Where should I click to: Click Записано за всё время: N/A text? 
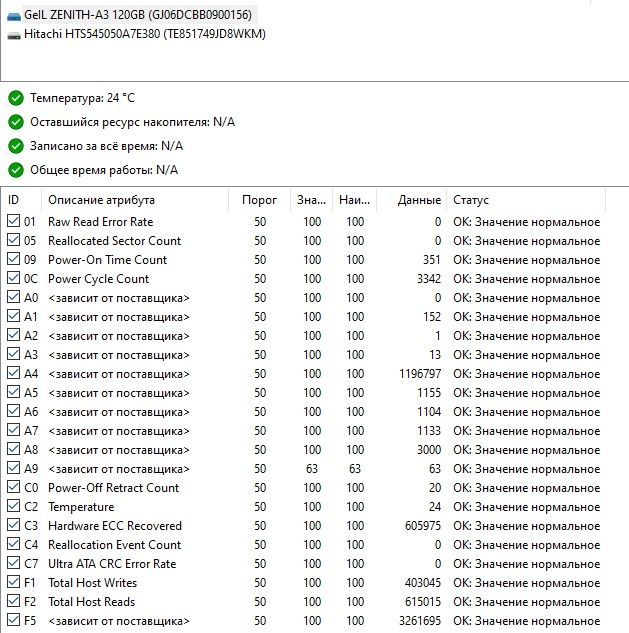(x=107, y=146)
